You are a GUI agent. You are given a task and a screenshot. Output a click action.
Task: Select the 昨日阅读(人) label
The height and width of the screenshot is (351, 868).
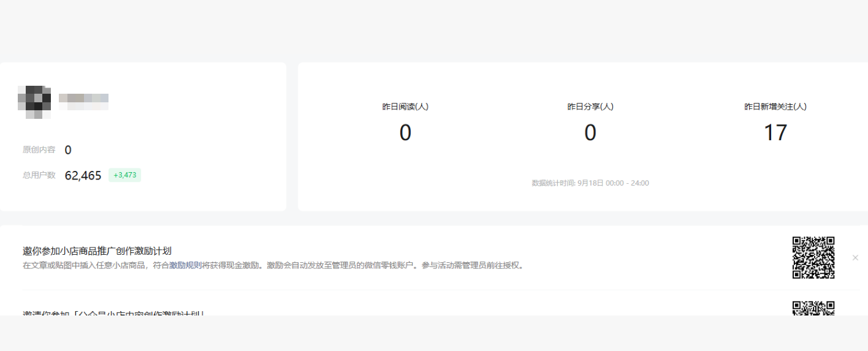pos(405,107)
